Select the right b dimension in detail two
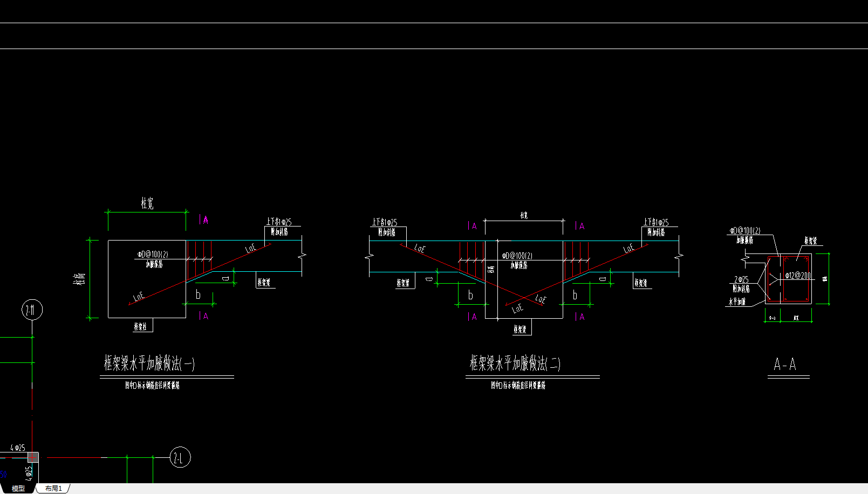The image size is (868, 494). (x=575, y=295)
